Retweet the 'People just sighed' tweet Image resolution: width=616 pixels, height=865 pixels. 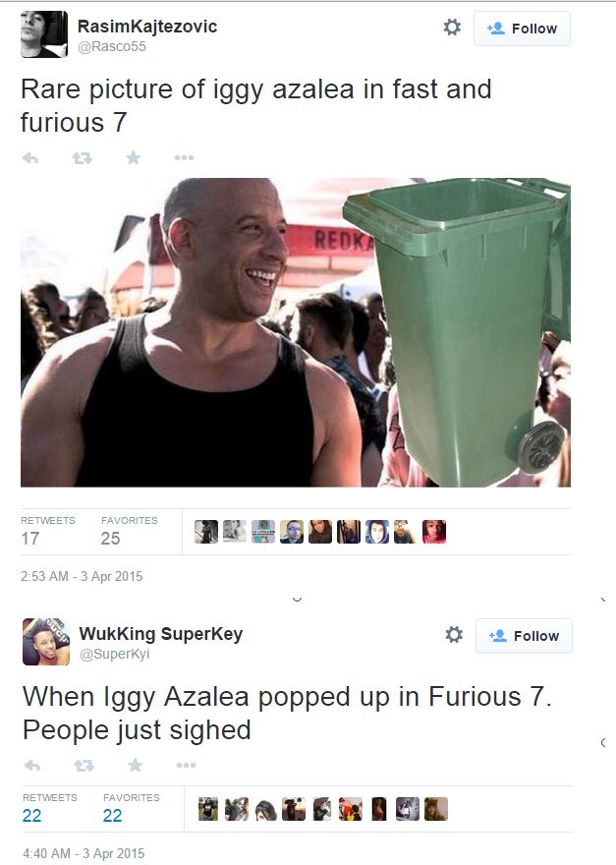pyautogui.click(x=84, y=765)
